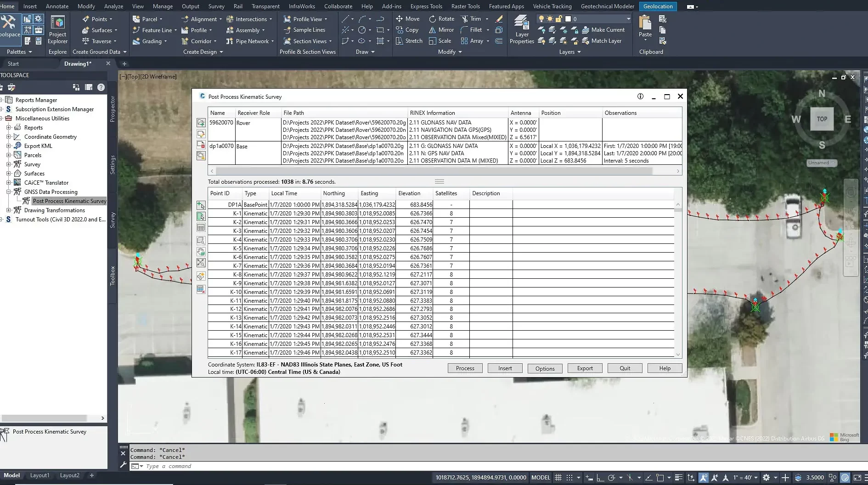868x485 pixels.
Task: Click the Process button
Action: coord(465,368)
